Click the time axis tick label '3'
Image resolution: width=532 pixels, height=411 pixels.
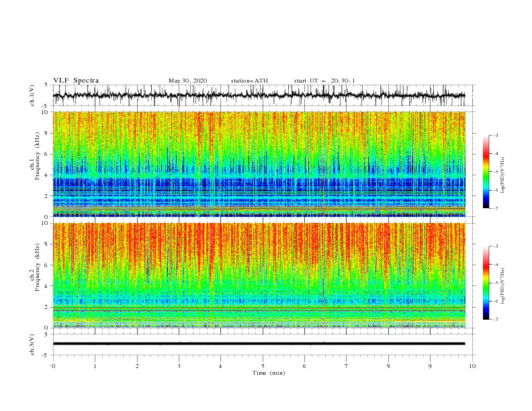tap(179, 366)
